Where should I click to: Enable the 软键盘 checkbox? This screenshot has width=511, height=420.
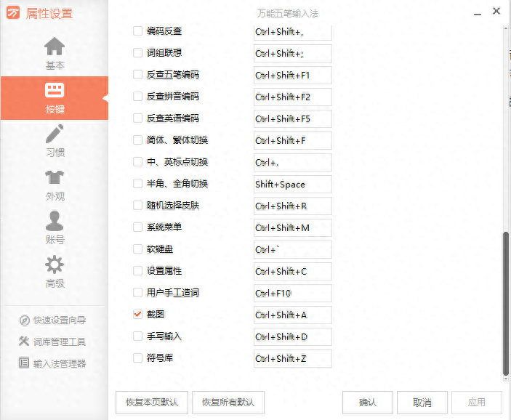tap(137, 249)
